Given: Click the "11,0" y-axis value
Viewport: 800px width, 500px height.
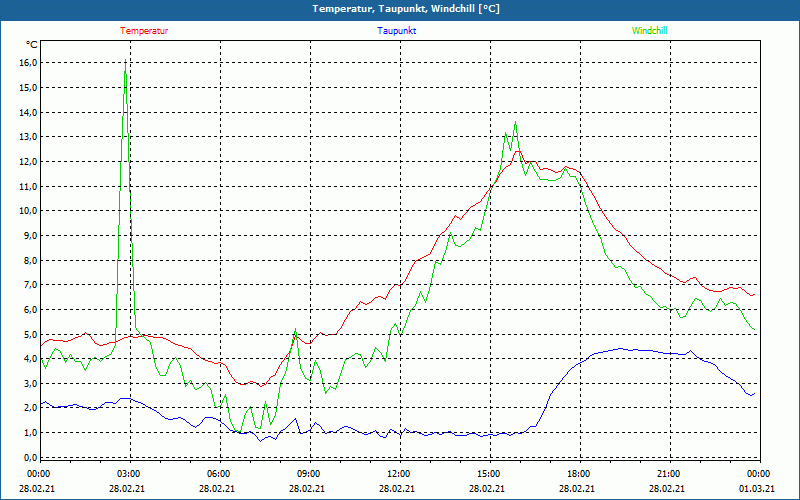Looking at the screenshot, I should click(29, 186).
